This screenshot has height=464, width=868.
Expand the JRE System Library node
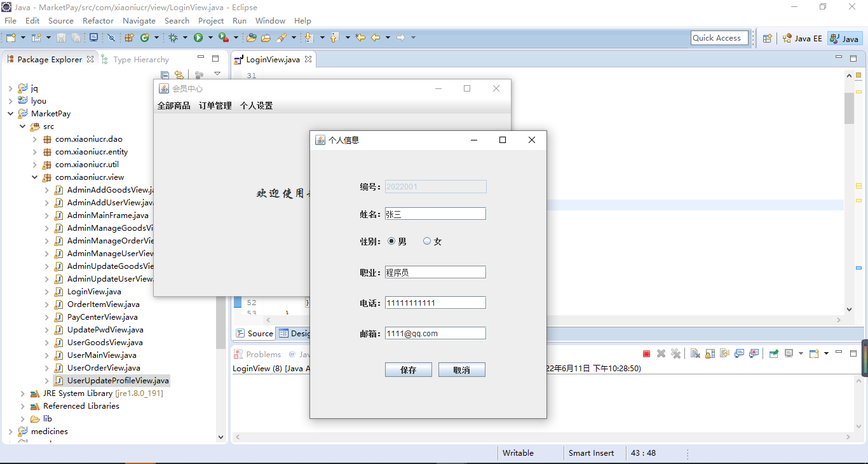click(22, 393)
